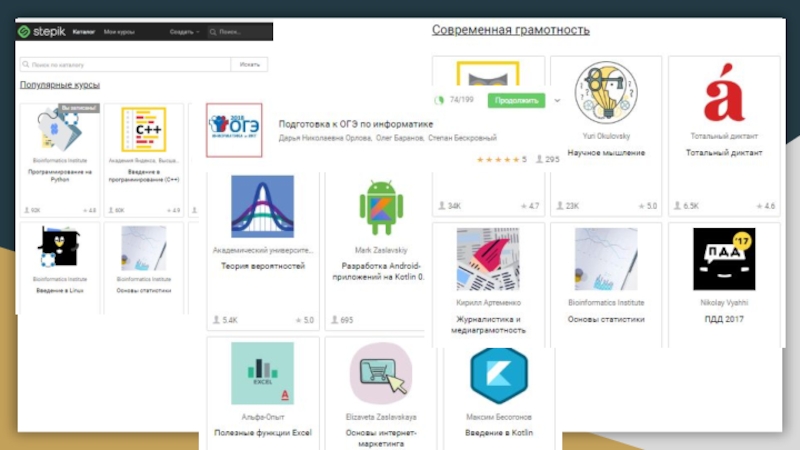The image size is (800, 450).
Task: Click the ПДД 2017 course title
Action: click(724, 319)
